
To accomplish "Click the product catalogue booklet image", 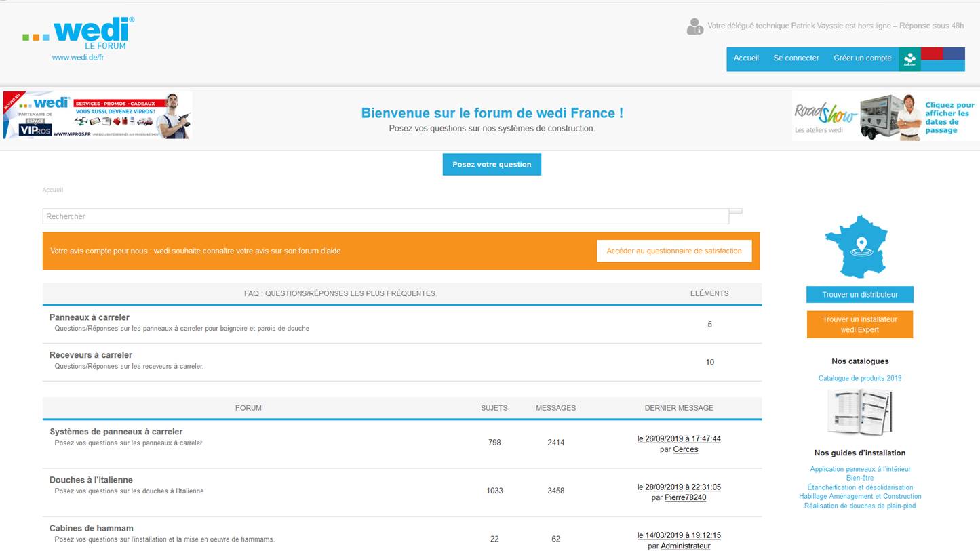I will point(860,413).
